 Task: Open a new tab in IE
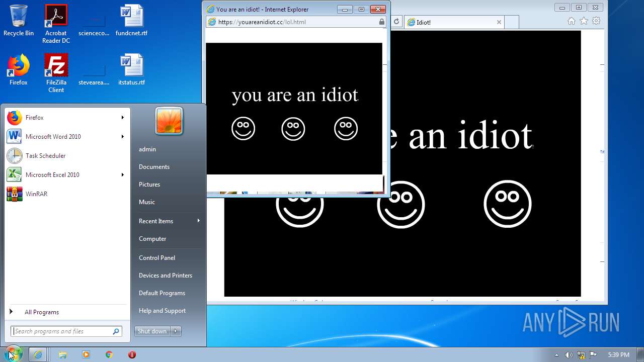tap(511, 22)
